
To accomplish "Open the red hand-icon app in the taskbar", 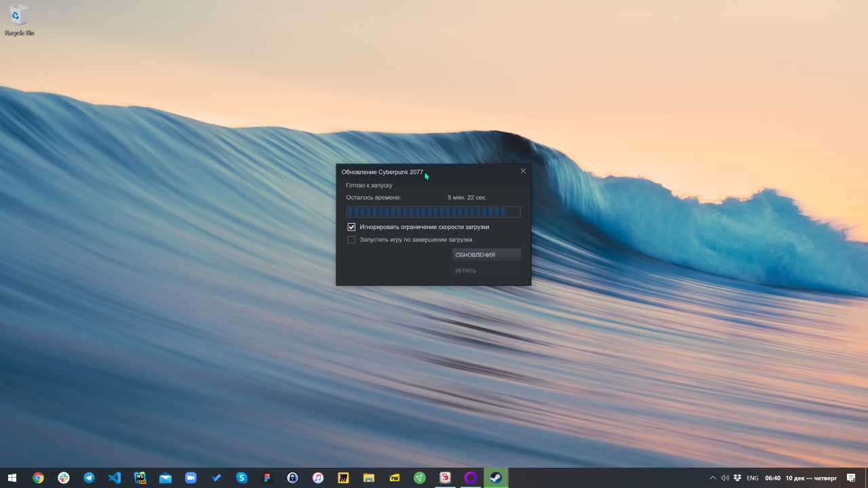I will click(x=445, y=478).
